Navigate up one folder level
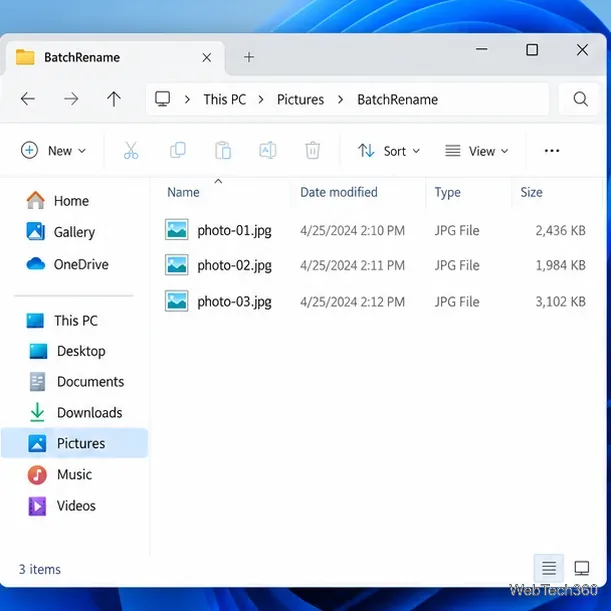 [x=114, y=99]
